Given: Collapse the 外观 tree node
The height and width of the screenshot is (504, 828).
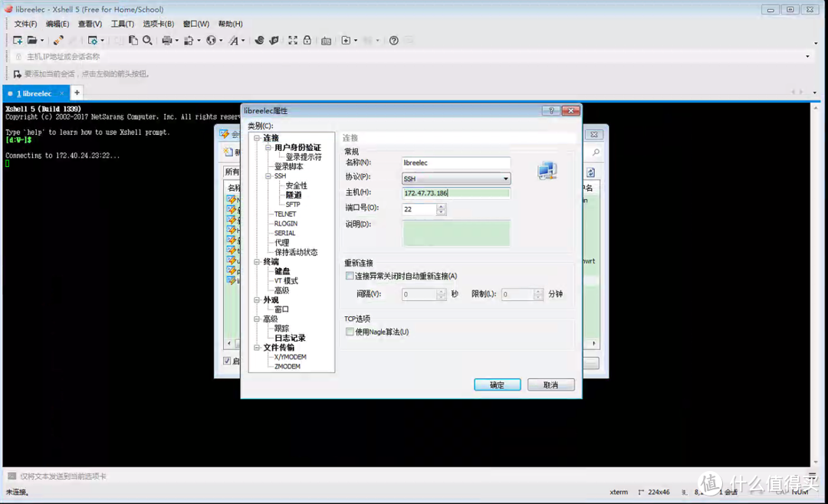Looking at the screenshot, I should pos(257,299).
